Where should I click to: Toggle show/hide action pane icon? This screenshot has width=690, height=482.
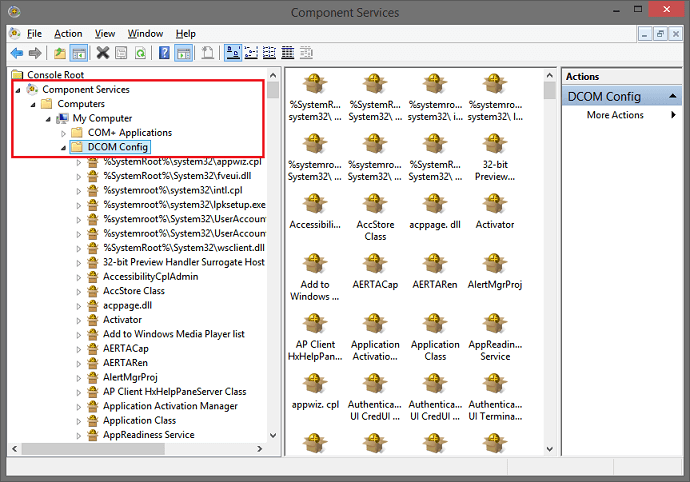(184, 53)
